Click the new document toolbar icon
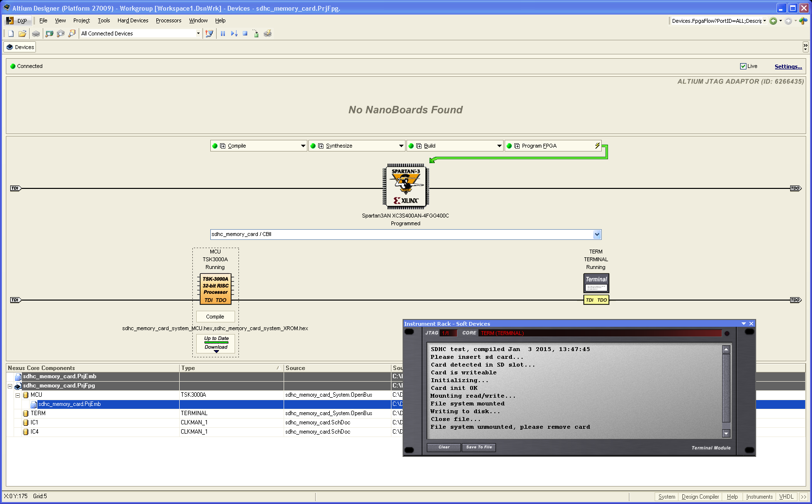 (11, 34)
